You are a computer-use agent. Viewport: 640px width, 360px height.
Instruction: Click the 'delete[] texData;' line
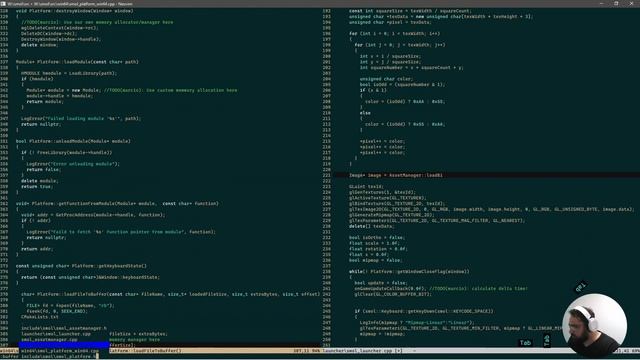(371, 226)
